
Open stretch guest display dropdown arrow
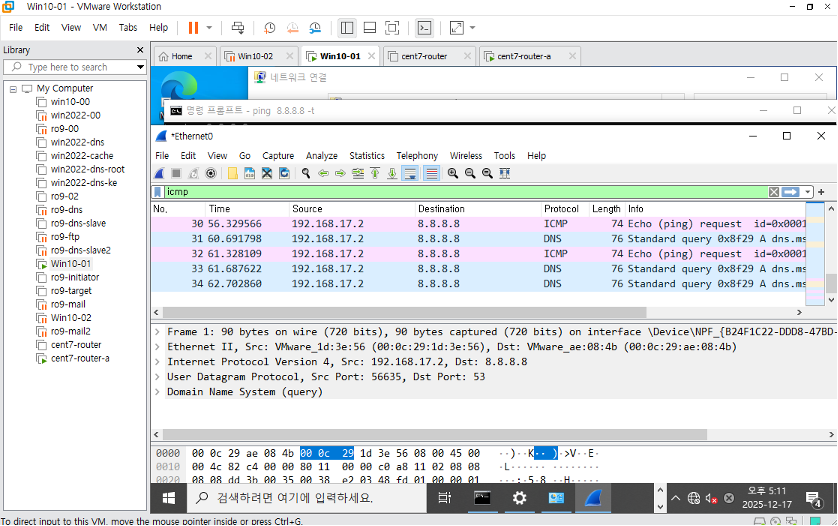(x=472, y=28)
